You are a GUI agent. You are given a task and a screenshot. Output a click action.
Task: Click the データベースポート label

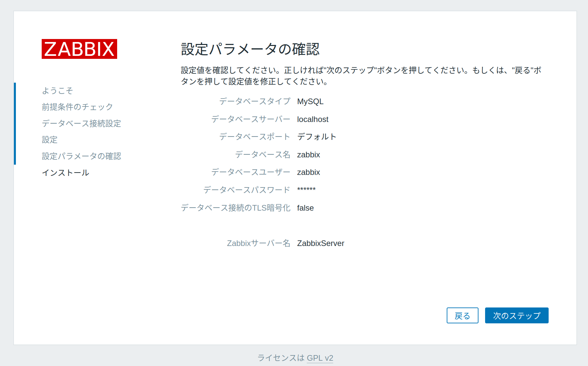[255, 137]
